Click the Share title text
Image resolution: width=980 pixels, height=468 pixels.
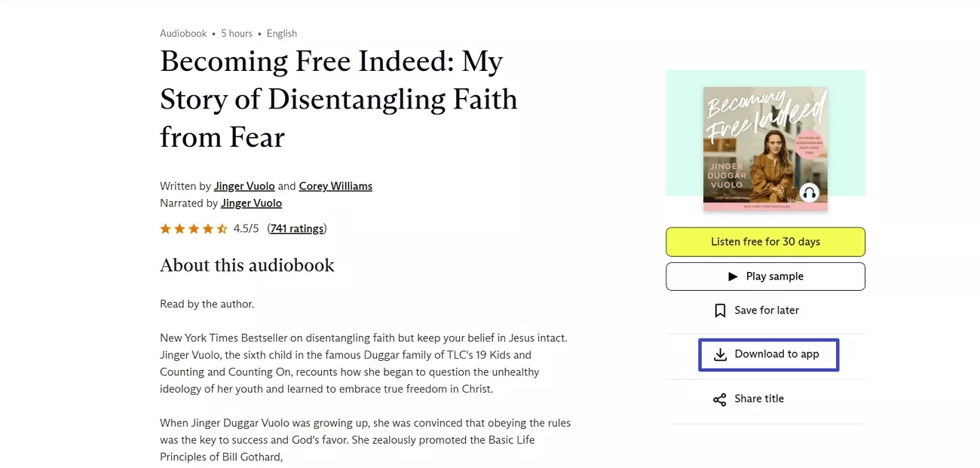(x=759, y=399)
